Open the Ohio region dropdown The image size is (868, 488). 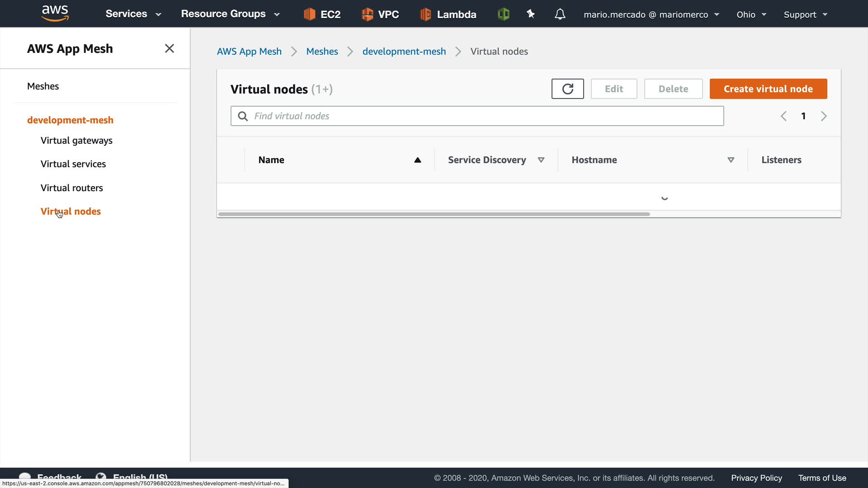[x=751, y=14]
